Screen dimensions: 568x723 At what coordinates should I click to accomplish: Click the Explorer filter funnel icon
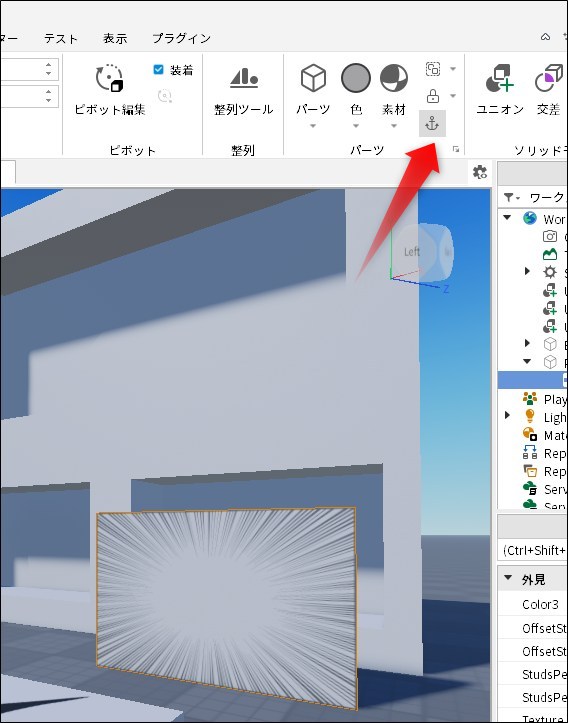click(509, 197)
